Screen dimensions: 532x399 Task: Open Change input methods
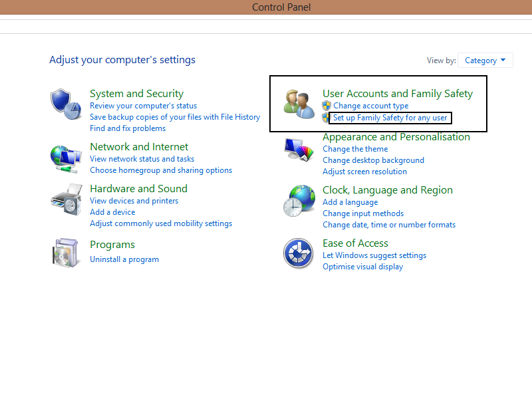click(x=363, y=213)
